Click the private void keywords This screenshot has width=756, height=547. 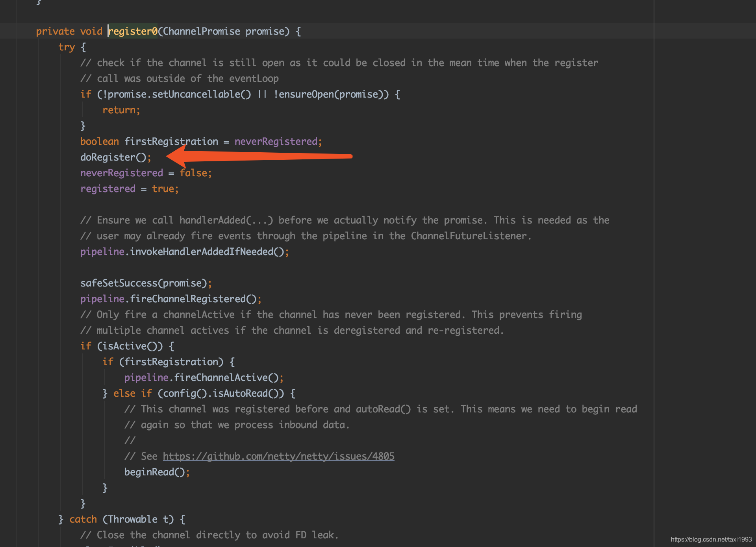69,31
